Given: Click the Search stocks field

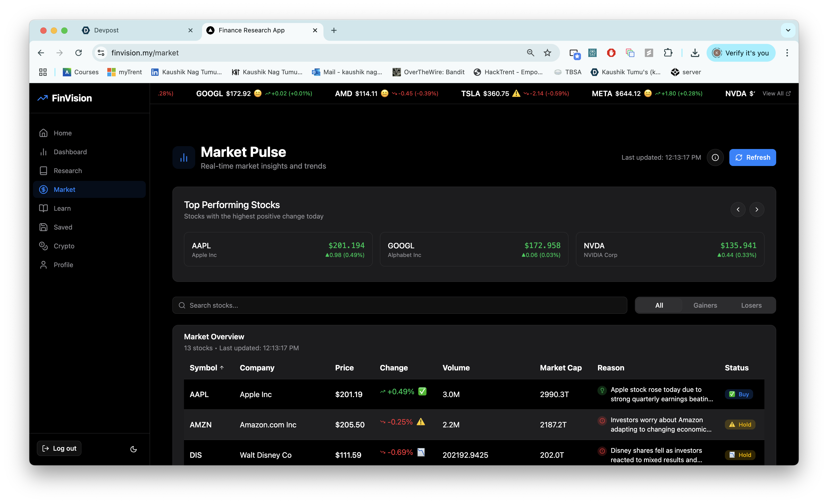Looking at the screenshot, I should [x=400, y=305].
